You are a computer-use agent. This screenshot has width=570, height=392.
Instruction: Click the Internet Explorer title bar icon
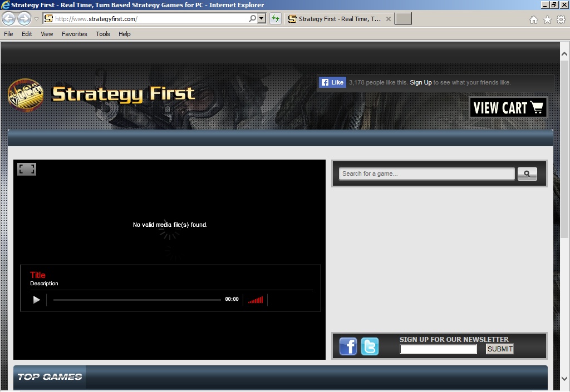pos(5,4)
